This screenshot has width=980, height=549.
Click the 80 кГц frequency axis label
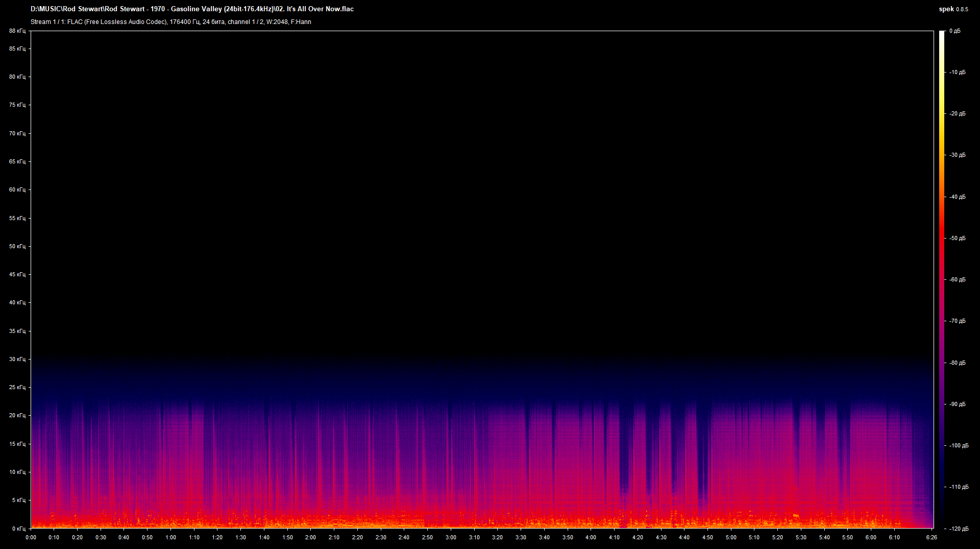(17, 77)
